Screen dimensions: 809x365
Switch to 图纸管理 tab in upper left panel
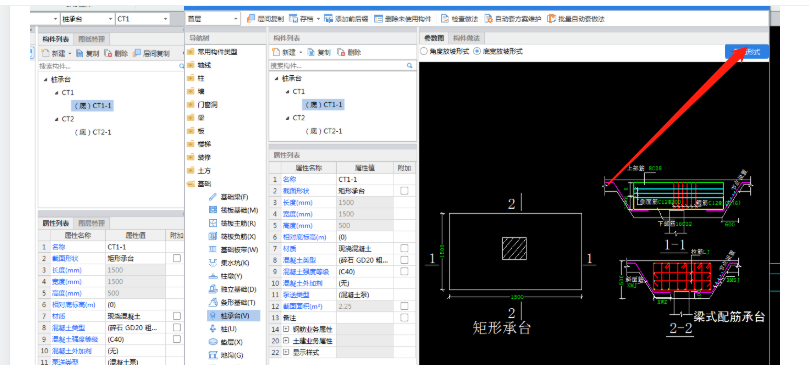pyautogui.click(x=92, y=39)
